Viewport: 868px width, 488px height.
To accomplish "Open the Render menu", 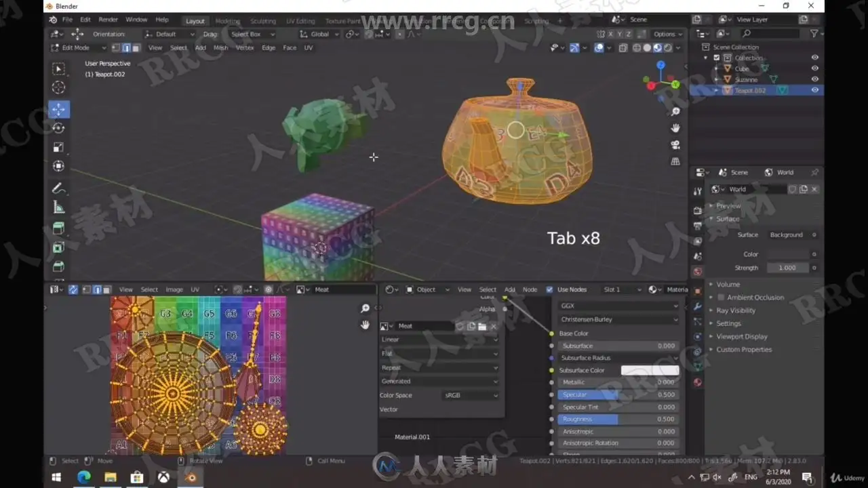I will (108, 20).
